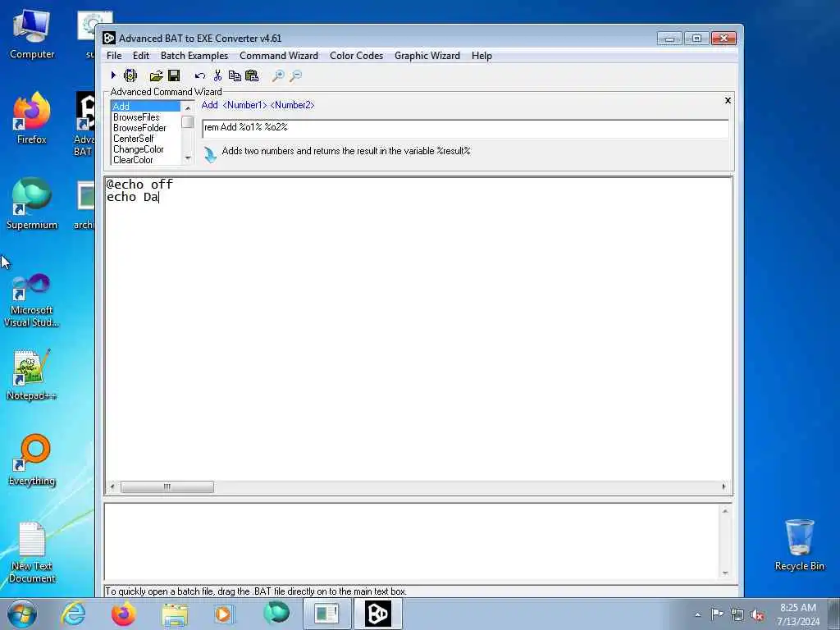Open the Windows Start menu

pyautogui.click(x=22, y=614)
